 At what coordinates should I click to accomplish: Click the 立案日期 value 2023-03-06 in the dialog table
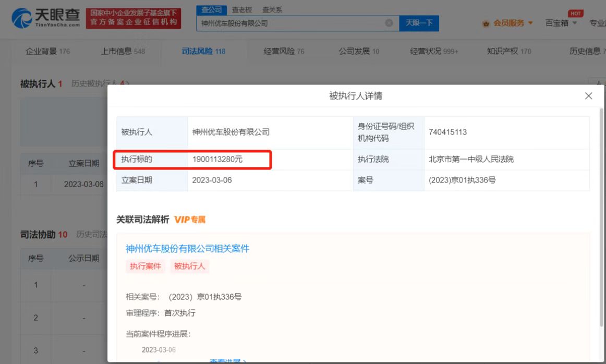click(x=212, y=180)
